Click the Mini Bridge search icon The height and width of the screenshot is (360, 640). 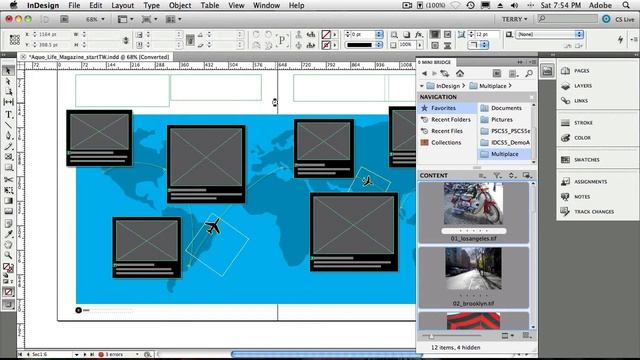coord(529,73)
